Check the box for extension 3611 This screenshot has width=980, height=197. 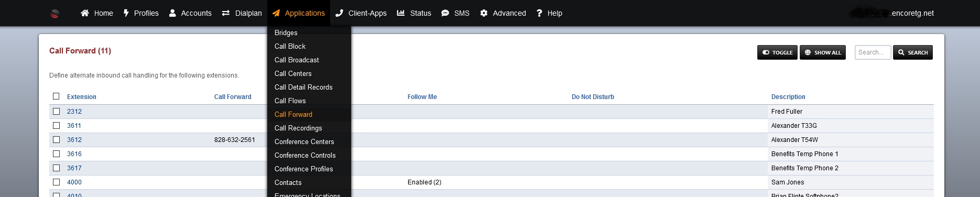coord(56,125)
